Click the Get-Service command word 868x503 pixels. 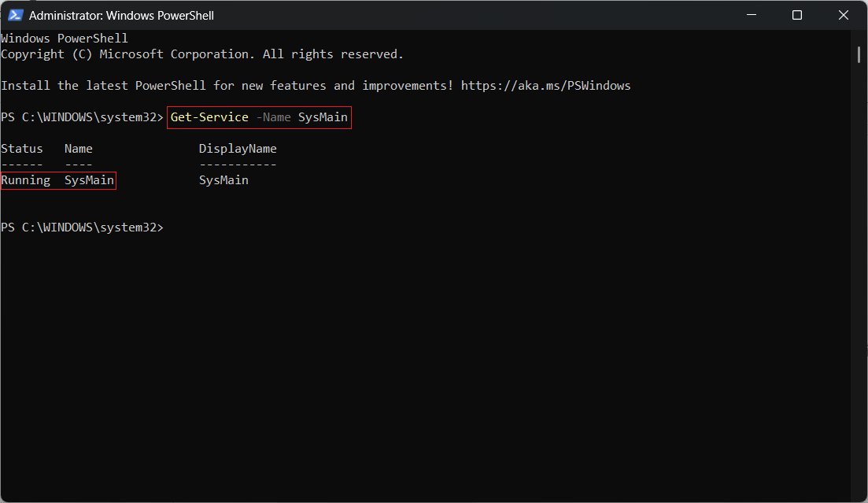pos(209,117)
